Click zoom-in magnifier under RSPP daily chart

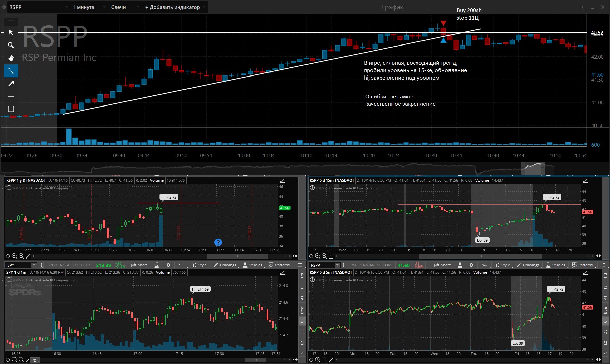14,256
